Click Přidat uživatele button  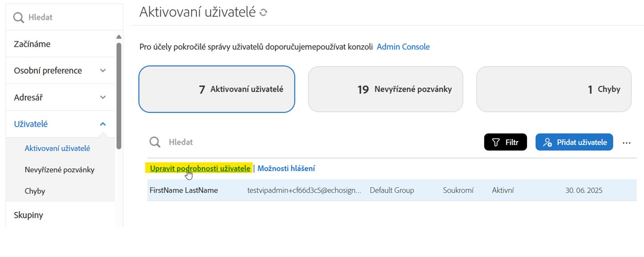(x=574, y=142)
